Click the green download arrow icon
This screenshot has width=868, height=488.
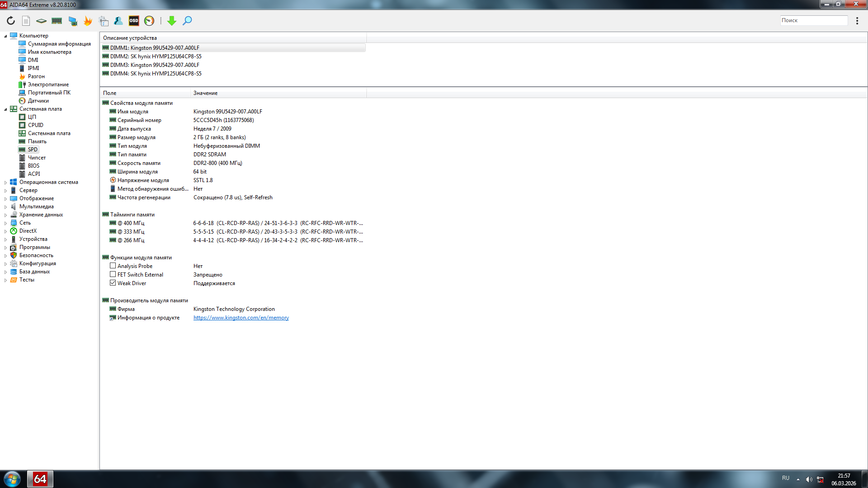point(172,21)
